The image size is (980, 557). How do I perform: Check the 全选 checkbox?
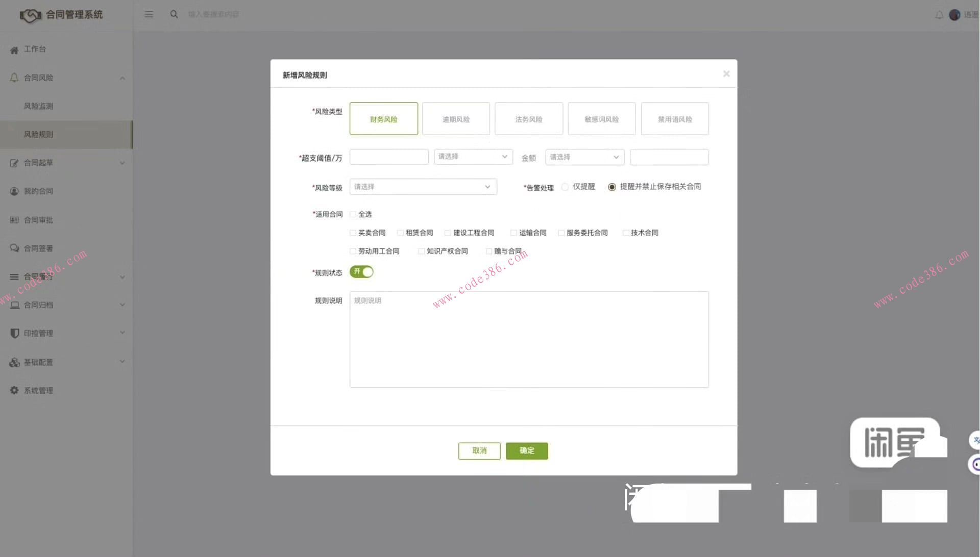[353, 214]
